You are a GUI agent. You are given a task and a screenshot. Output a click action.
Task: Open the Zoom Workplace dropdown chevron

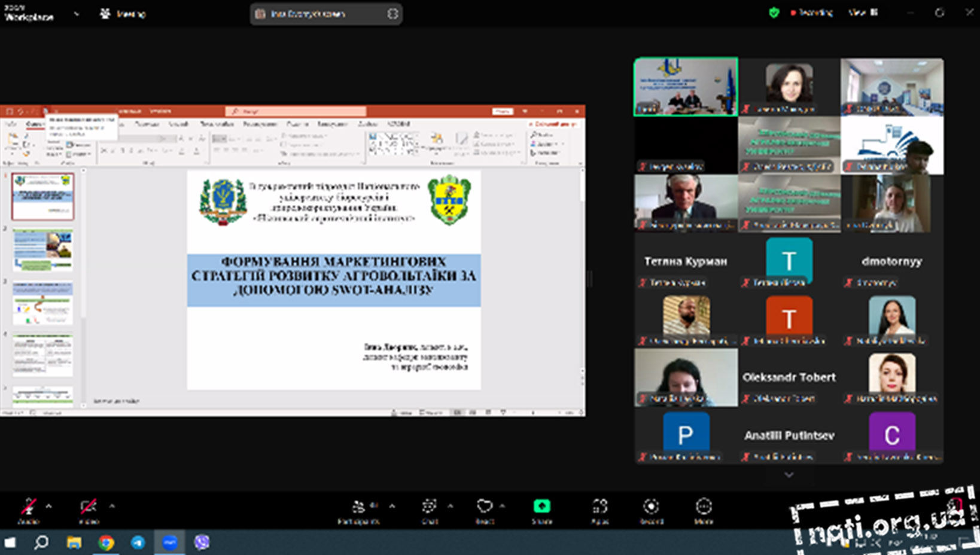tap(77, 14)
